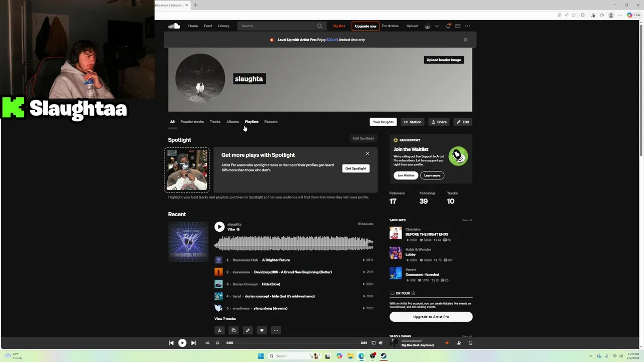Click View all next to 1,463 likes
Image resolution: width=644 pixels, height=362 pixels.
tap(467, 220)
